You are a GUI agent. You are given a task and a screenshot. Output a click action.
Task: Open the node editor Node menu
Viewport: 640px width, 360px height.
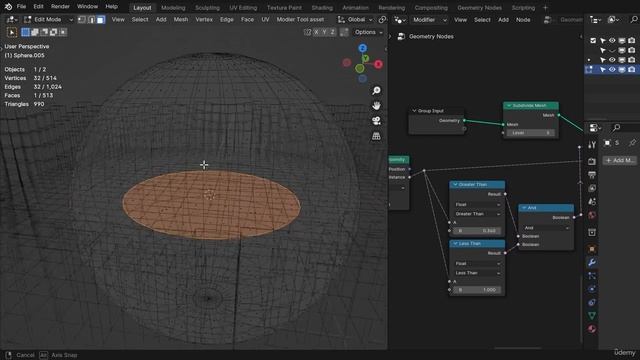(523, 20)
